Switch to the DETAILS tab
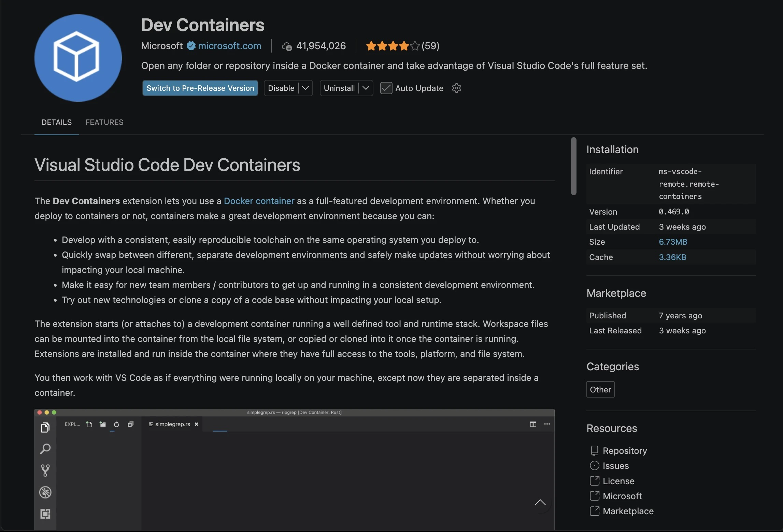 [x=57, y=122]
